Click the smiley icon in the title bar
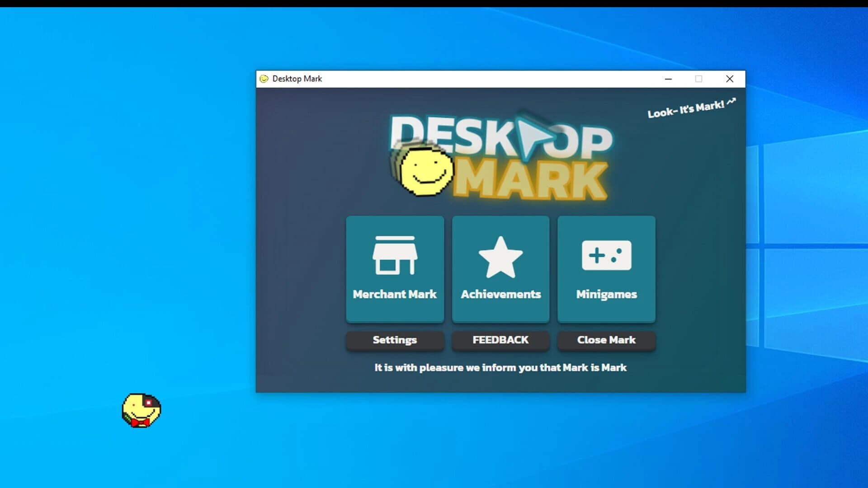 [264, 79]
